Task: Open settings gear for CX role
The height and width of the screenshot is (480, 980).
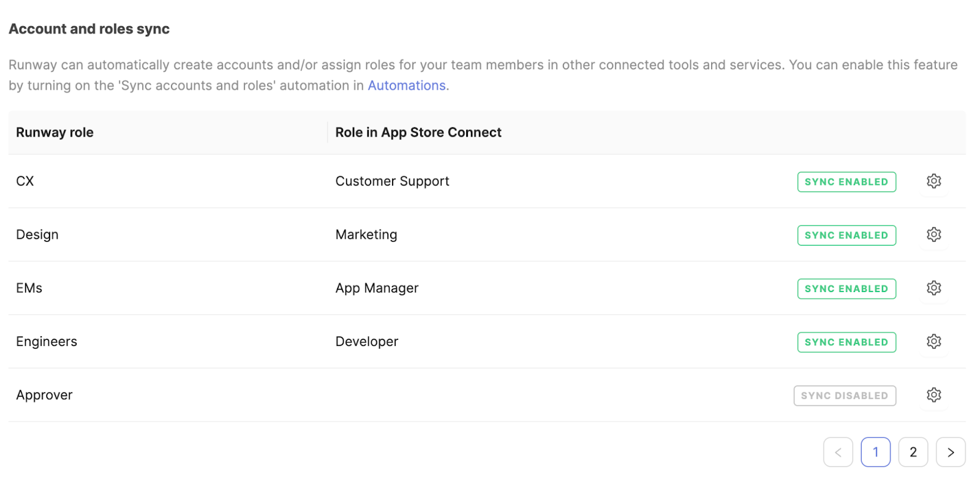Action: [933, 181]
